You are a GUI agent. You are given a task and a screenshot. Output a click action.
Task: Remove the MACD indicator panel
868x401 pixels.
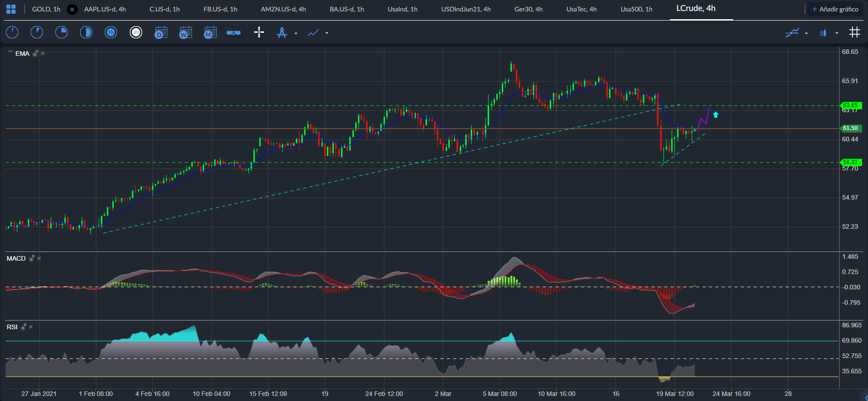coord(39,258)
